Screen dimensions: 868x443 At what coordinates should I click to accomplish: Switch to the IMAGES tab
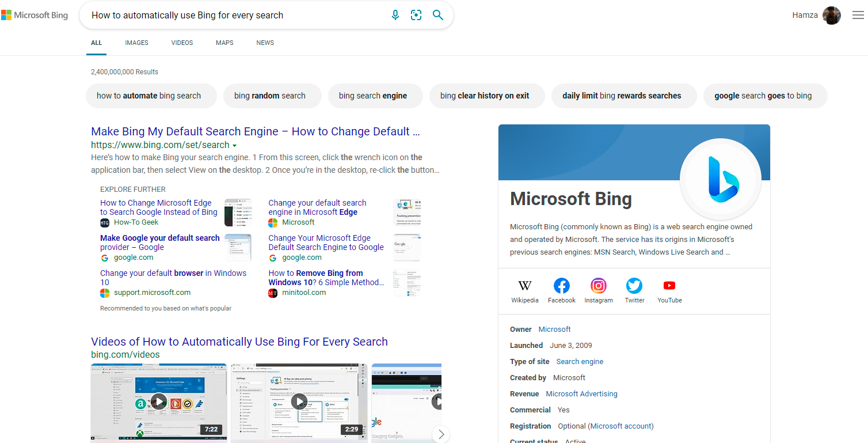136,43
